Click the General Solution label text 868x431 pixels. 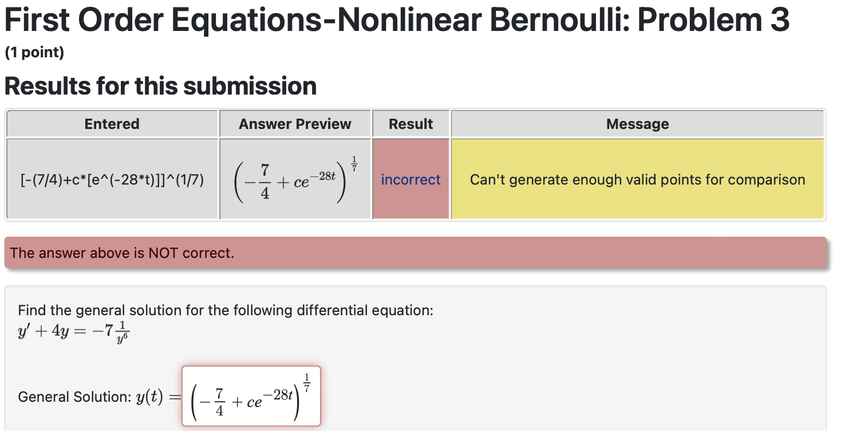pos(74,396)
